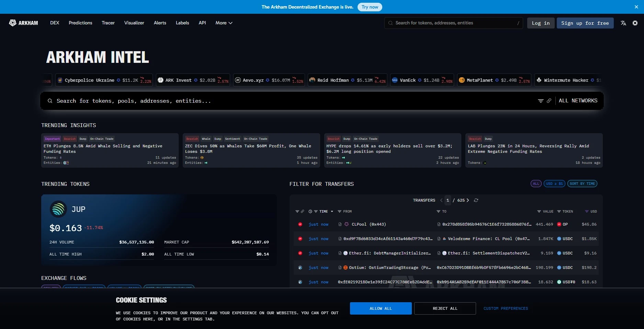
Task: Click the MetaPlanet logo icon
Action: point(462,80)
